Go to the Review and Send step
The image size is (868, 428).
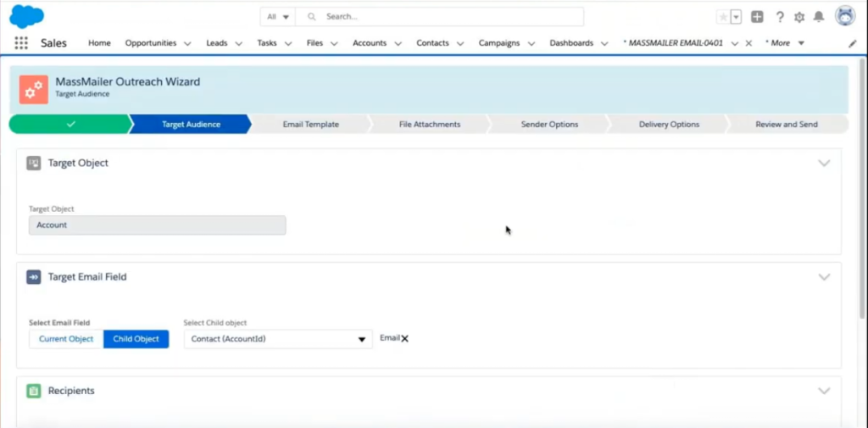(x=786, y=124)
